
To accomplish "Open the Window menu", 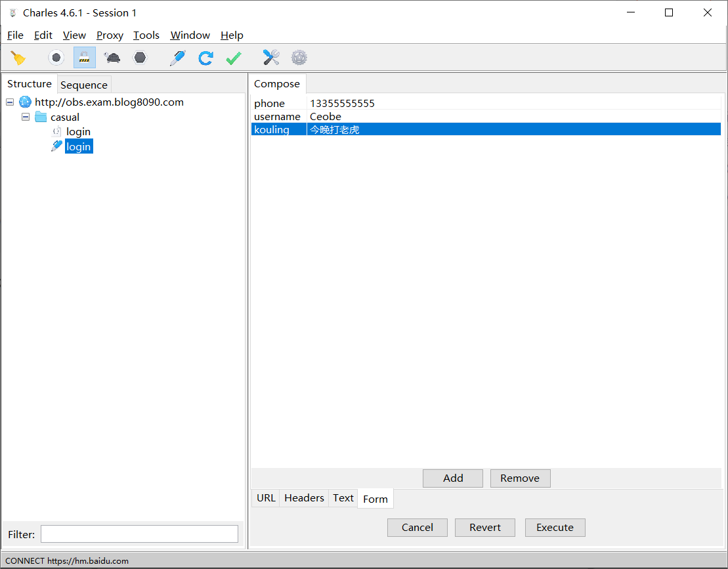I will tap(190, 35).
